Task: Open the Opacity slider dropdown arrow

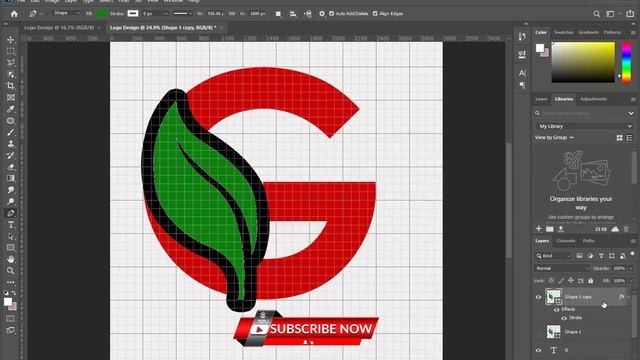Action: pos(631,268)
